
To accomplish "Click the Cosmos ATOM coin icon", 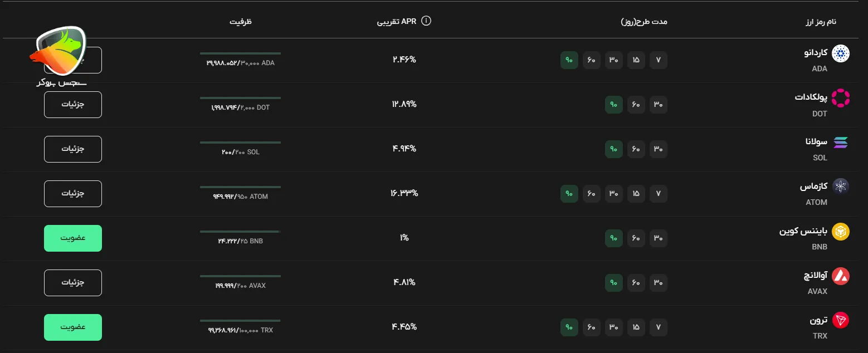I will click(x=840, y=187).
